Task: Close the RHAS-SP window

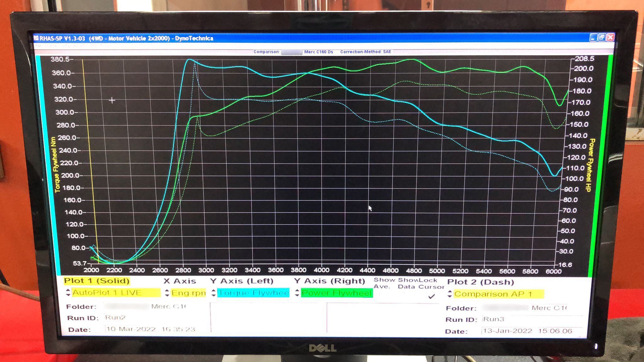Action: point(610,37)
